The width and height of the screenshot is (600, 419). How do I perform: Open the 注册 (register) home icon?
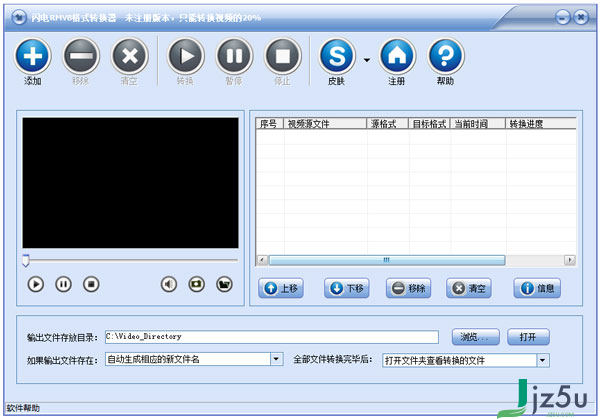[x=397, y=56]
